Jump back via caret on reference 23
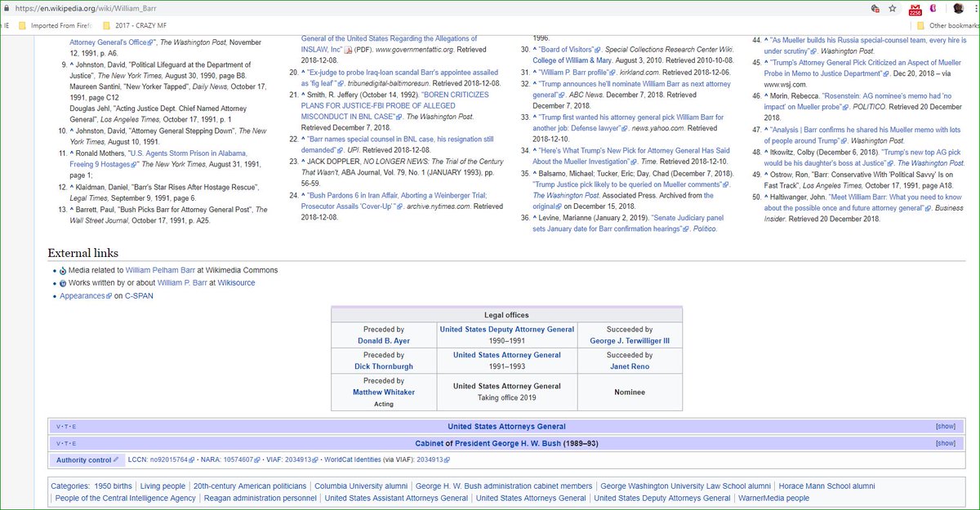The height and width of the screenshot is (510, 980). [302, 163]
